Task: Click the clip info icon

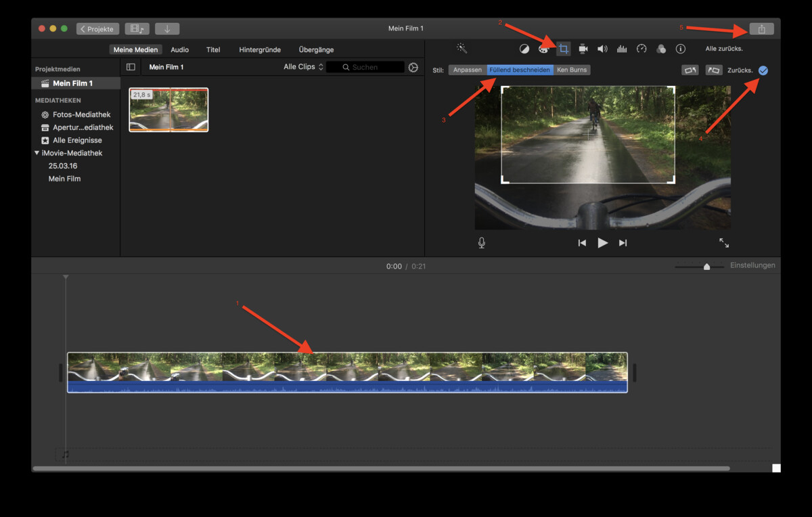Action: (679, 48)
